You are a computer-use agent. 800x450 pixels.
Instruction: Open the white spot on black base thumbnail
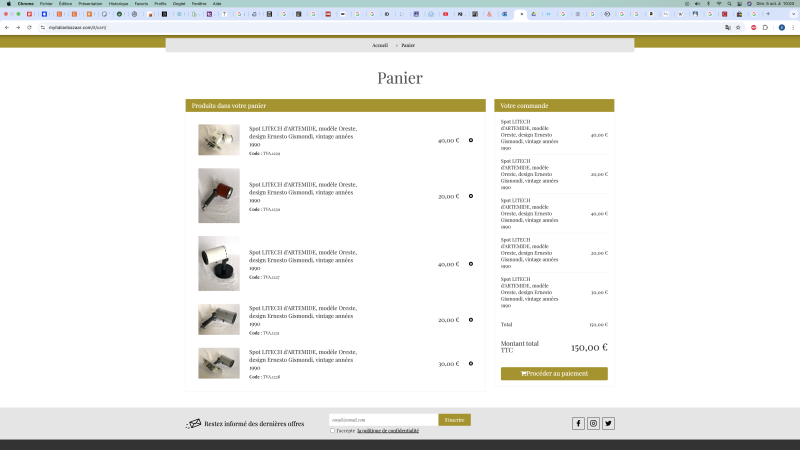218,263
